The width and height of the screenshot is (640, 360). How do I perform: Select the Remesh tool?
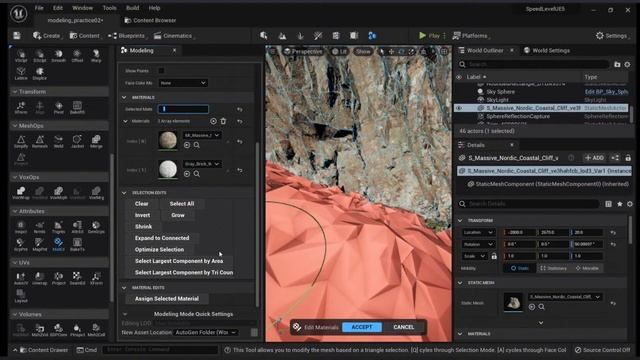tap(40, 142)
